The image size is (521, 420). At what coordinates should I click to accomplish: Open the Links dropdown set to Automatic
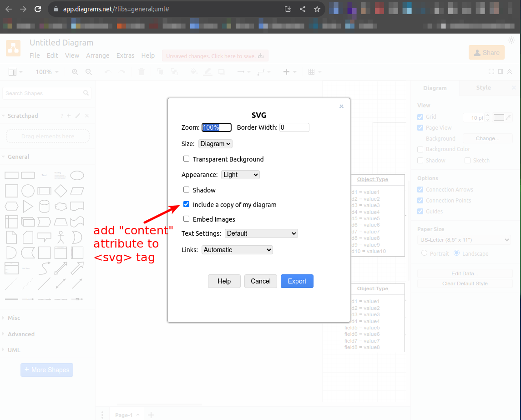(237, 249)
